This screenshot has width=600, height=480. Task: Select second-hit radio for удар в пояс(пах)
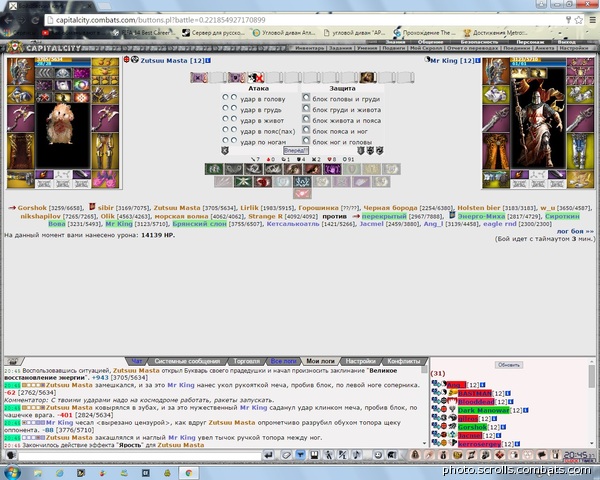(x=233, y=130)
